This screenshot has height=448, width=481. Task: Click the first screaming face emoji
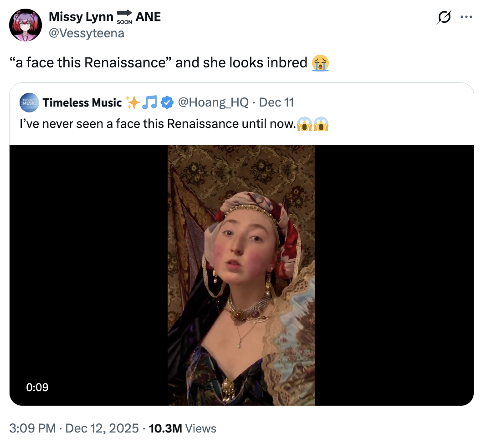point(304,124)
